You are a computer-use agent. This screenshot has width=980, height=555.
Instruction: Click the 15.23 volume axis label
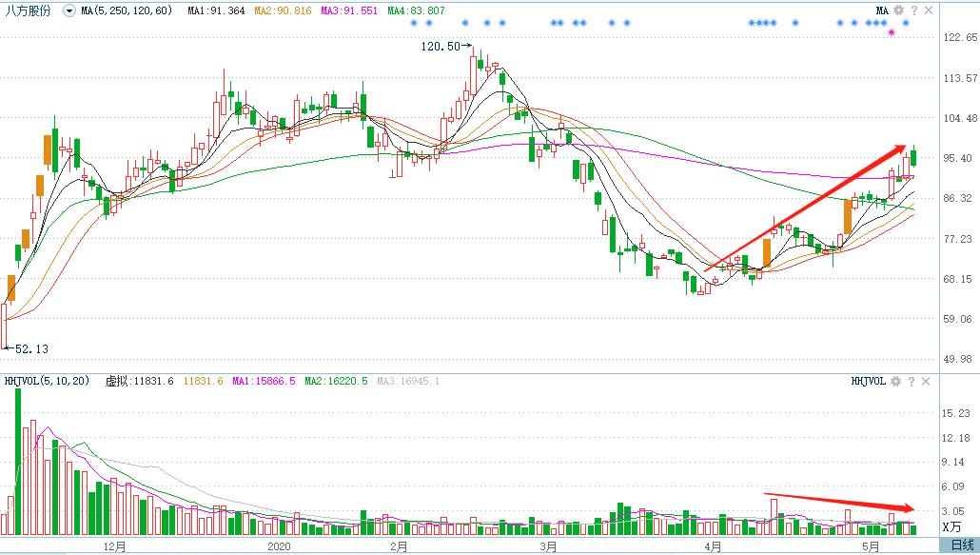pyautogui.click(x=957, y=413)
